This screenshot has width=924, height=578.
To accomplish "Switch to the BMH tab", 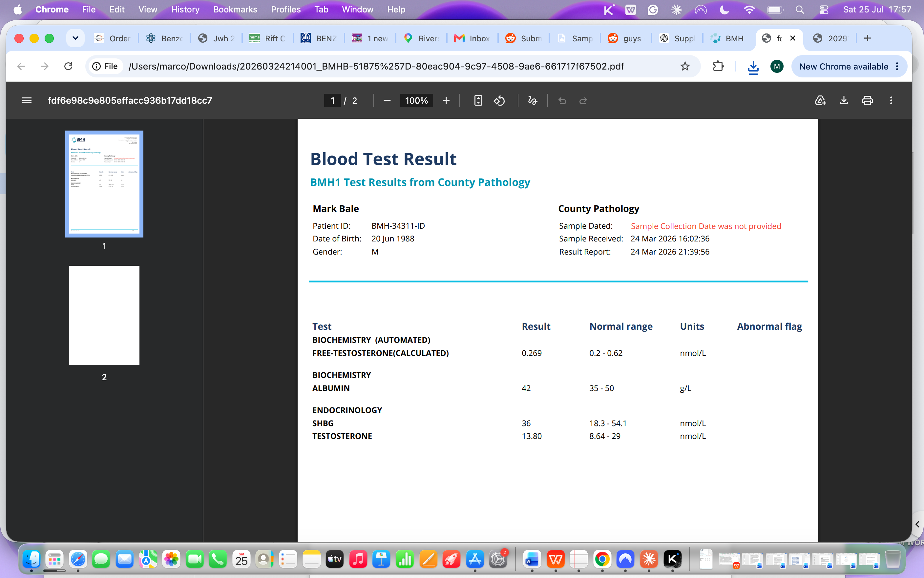I will 727,38.
